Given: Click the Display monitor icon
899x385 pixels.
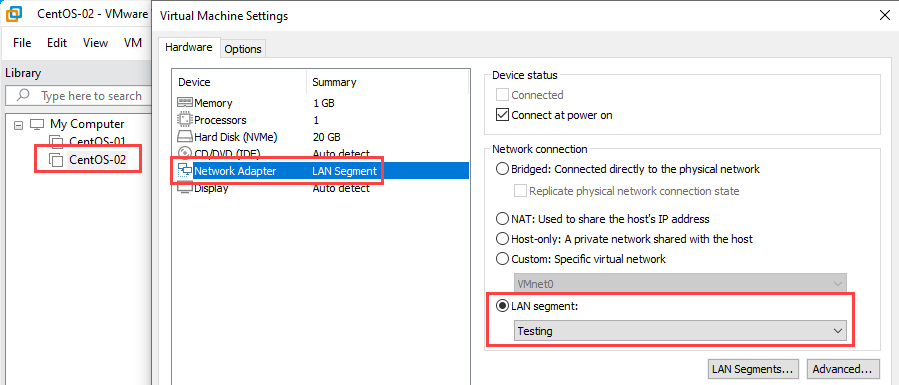Looking at the screenshot, I should pos(185,188).
